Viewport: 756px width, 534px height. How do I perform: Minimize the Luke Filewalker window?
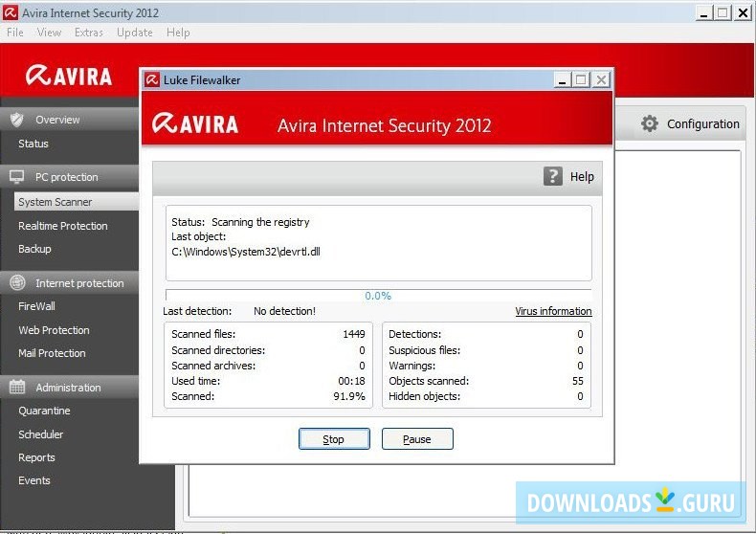click(x=562, y=79)
